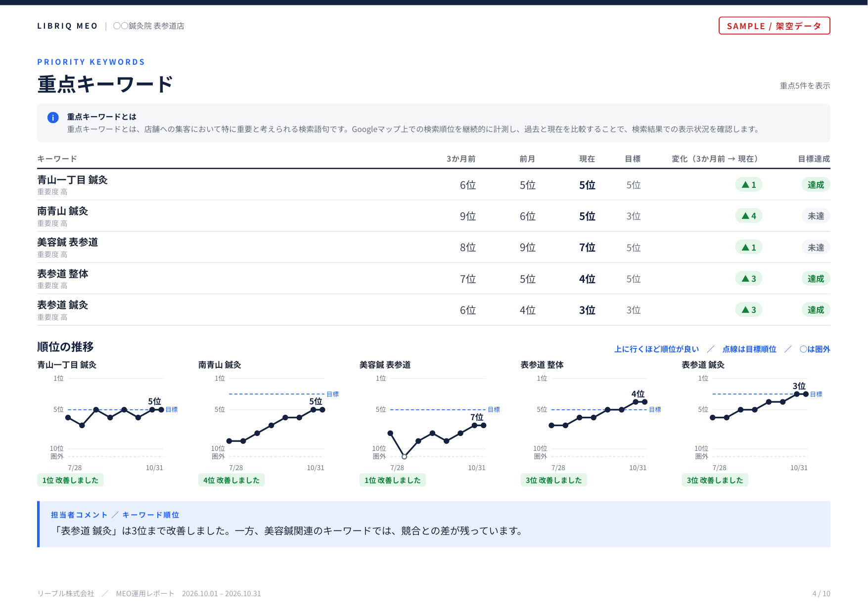This screenshot has width=868, height=613.
Task: Click the 3位 改善しました tag under 表参道 整体 chart
Action: [x=553, y=480]
